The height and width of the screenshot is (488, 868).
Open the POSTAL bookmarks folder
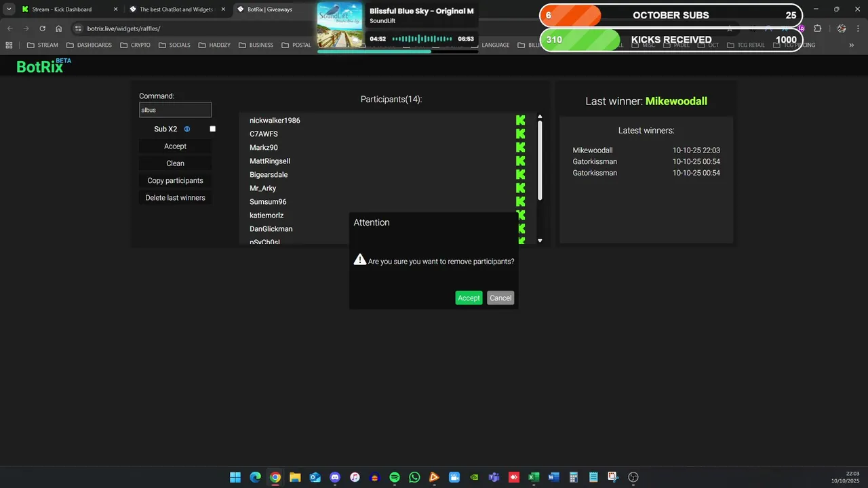[296, 45]
